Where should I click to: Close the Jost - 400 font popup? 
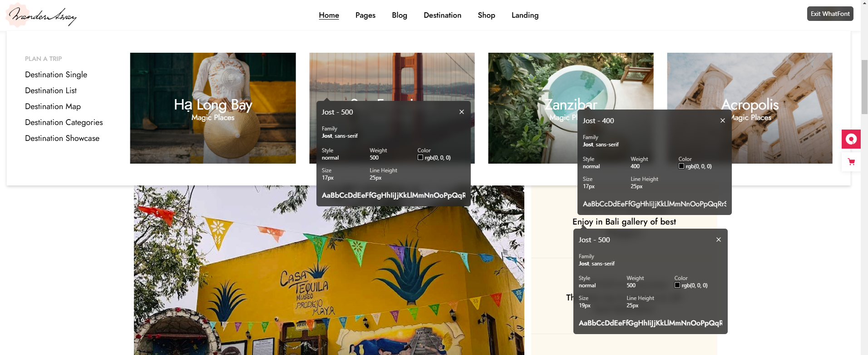pyautogui.click(x=723, y=120)
